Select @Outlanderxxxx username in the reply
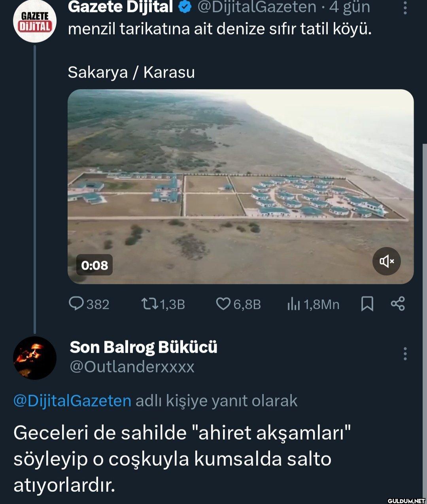Screen dimensions: 427x504 [132, 367]
